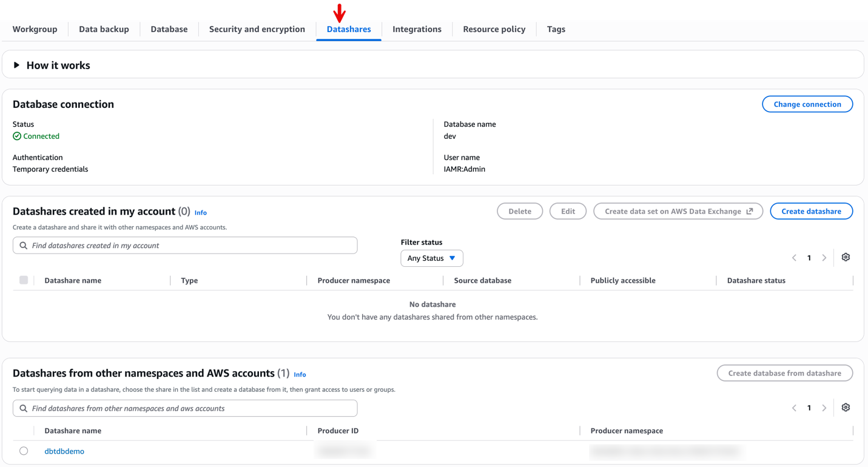Toggle the select-all checkbox in my account table
This screenshot has width=868, height=467.
tap(24, 280)
